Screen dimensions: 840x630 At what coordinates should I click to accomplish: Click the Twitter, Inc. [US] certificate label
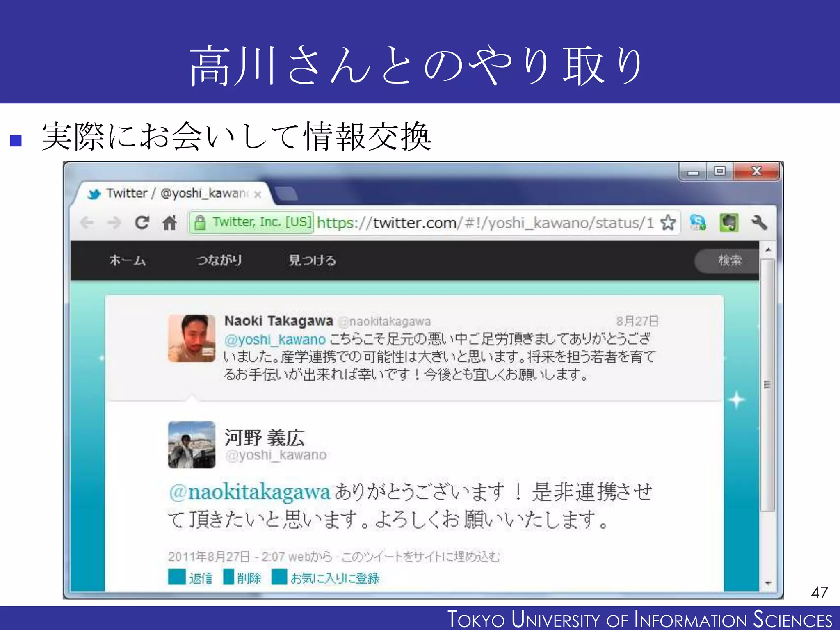(x=262, y=222)
